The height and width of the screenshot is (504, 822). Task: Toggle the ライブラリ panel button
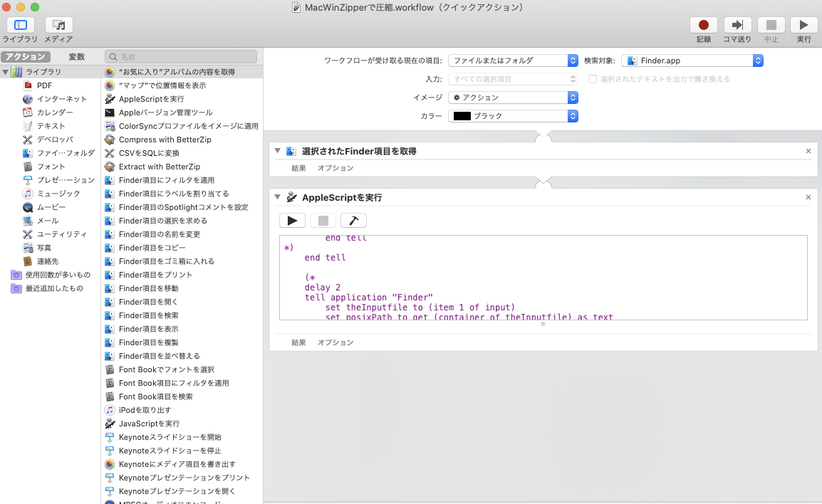tap(21, 25)
